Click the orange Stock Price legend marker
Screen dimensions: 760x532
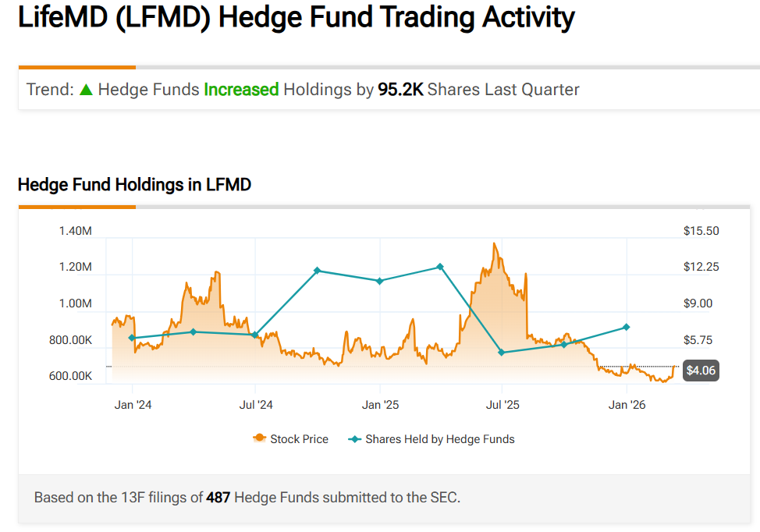(x=259, y=438)
